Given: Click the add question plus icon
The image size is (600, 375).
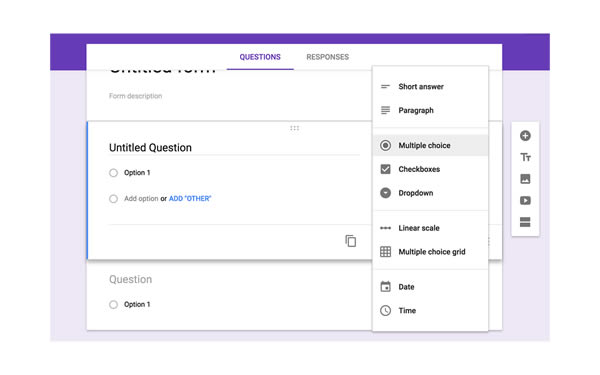Looking at the screenshot, I should pos(525,135).
